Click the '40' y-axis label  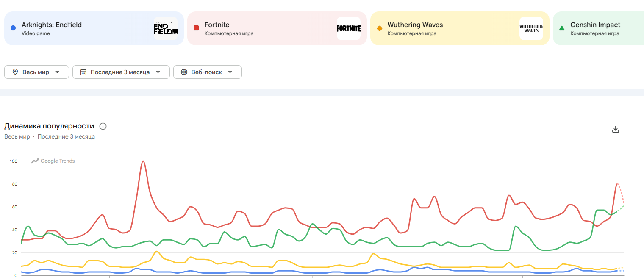[14, 230]
